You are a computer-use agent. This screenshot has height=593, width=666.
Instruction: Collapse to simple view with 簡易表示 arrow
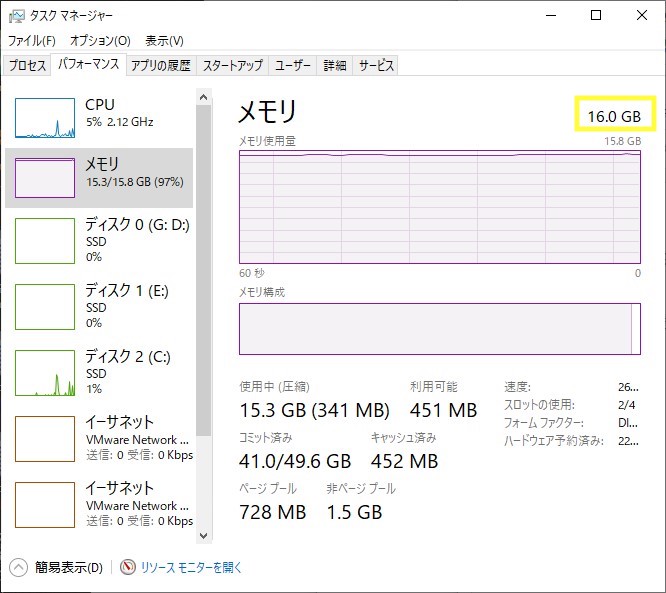(x=18, y=568)
